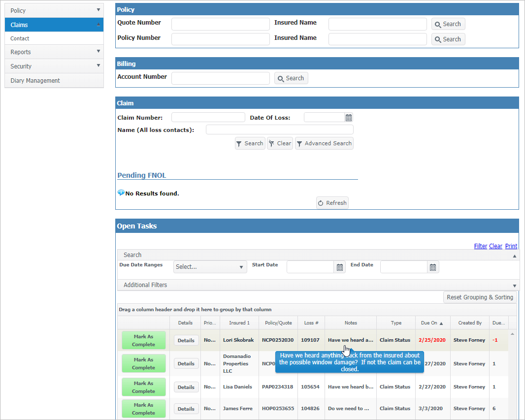Open the Date Of Loss calendar picker

[x=349, y=118]
